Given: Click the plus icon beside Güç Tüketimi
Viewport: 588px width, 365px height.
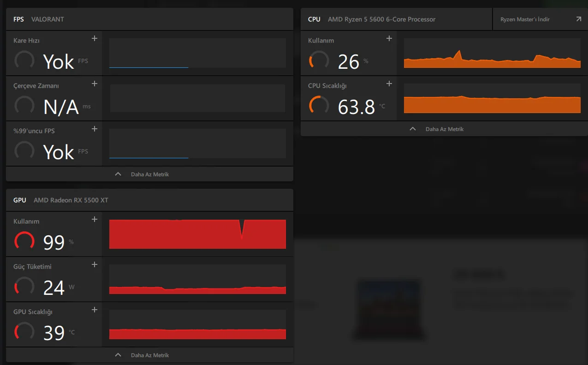Looking at the screenshot, I should click(95, 264).
